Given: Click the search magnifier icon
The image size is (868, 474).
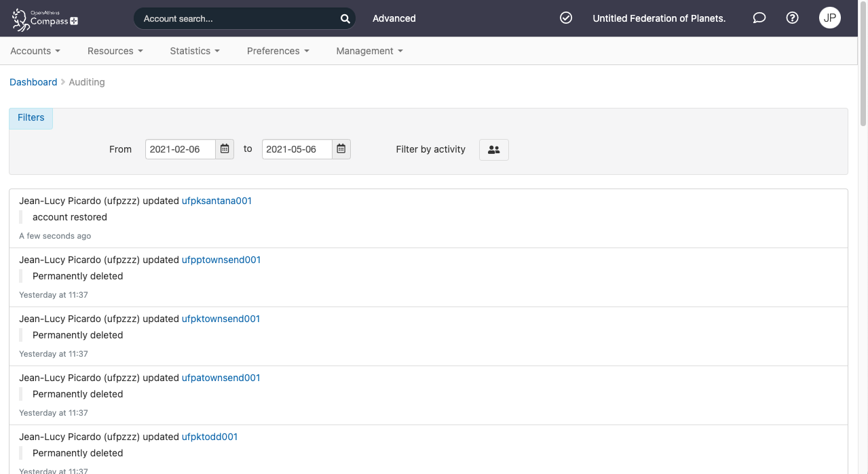Looking at the screenshot, I should pyautogui.click(x=345, y=19).
